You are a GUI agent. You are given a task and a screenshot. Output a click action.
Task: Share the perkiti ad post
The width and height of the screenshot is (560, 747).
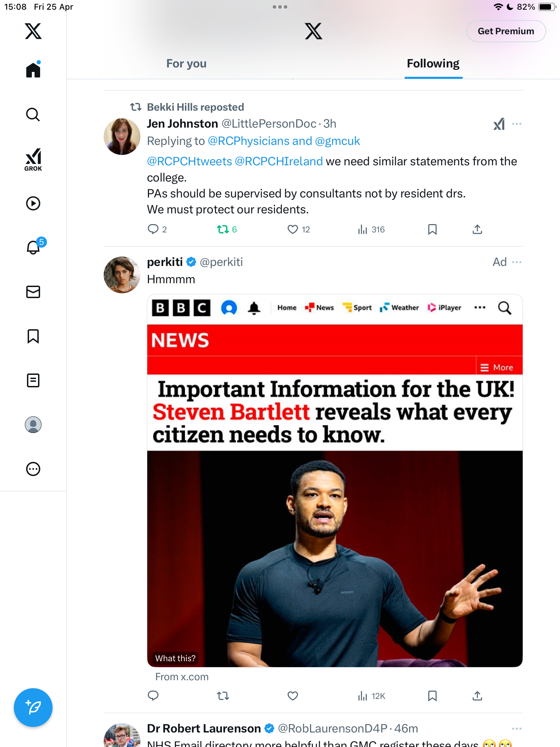[x=477, y=696]
